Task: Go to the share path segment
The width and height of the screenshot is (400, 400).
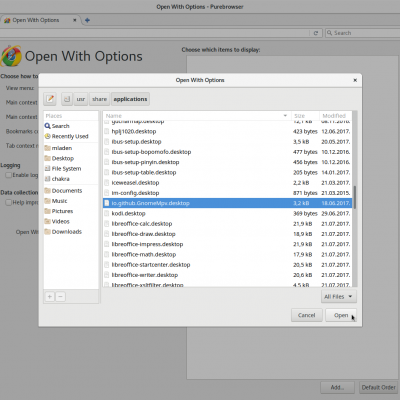Action: [x=99, y=99]
